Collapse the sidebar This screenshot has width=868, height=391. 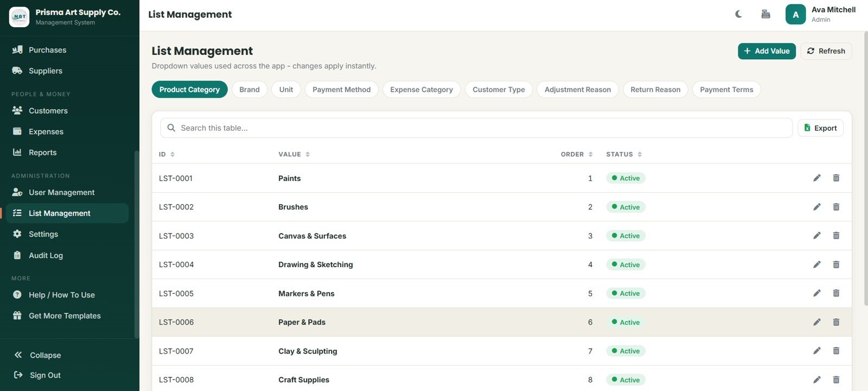(37, 355)
